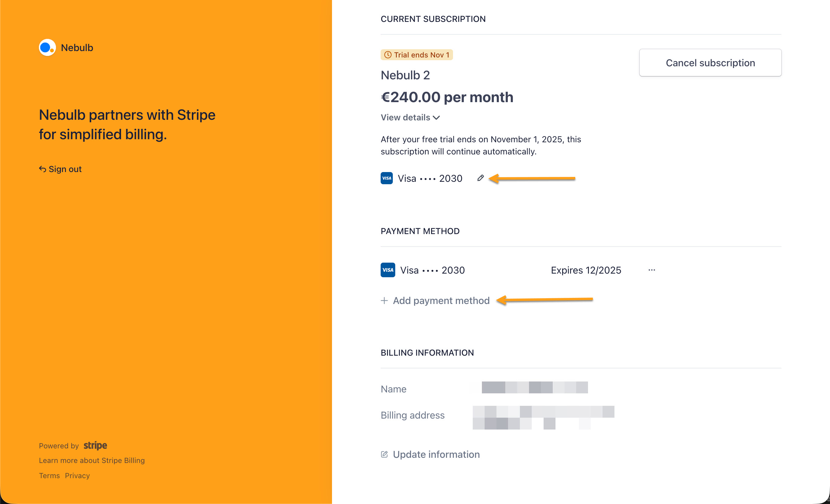
Task: Click the Visa logo in Payment Method section
Action: point(388,270)
